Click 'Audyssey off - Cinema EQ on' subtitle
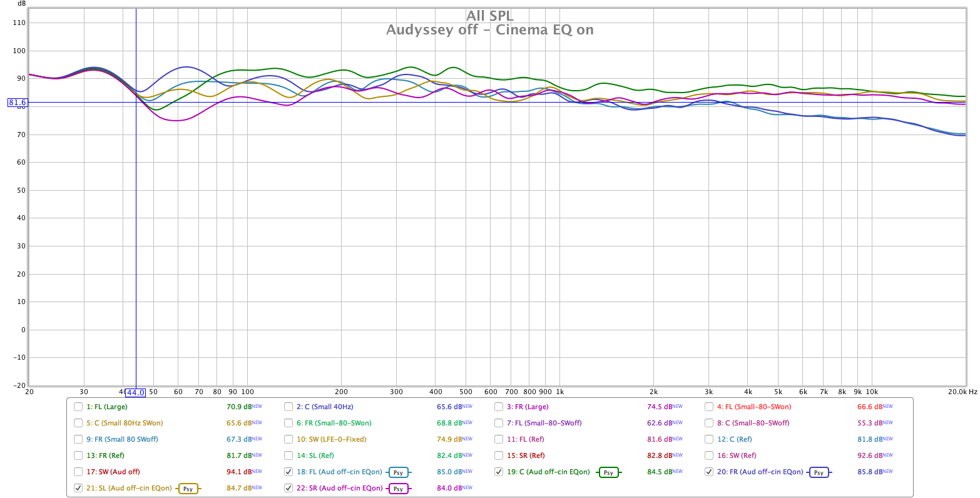980x498 pixels. click(x=489, y=30)
